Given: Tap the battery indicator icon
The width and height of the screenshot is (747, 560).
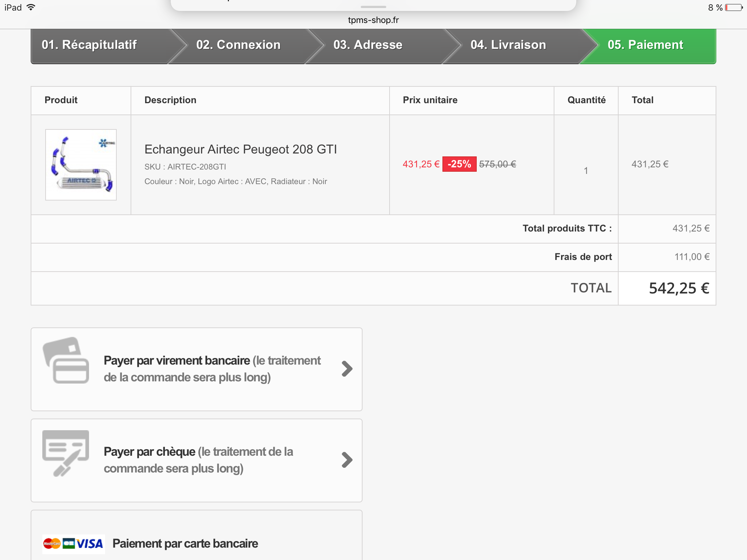Looking at the screenshot, I should point(734,8).
